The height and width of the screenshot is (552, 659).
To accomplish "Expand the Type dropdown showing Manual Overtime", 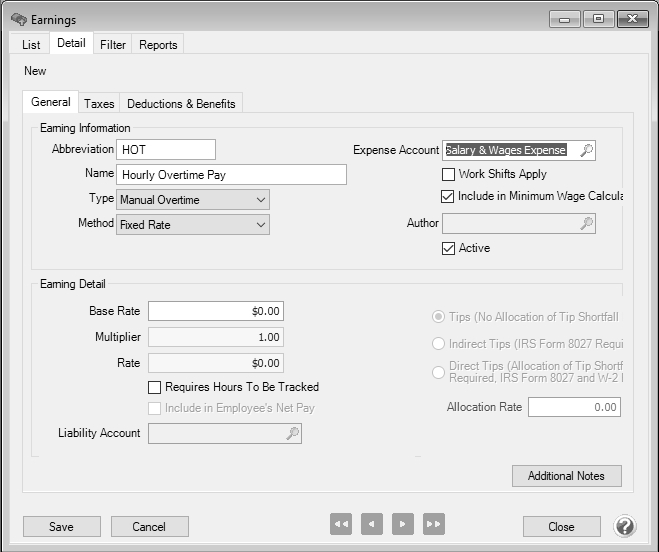I will (x=193, y=200).
